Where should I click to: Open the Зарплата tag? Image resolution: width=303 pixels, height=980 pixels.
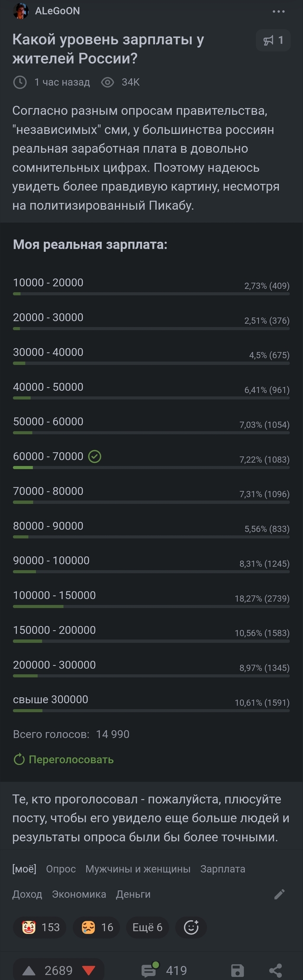(x=222, y=868)
